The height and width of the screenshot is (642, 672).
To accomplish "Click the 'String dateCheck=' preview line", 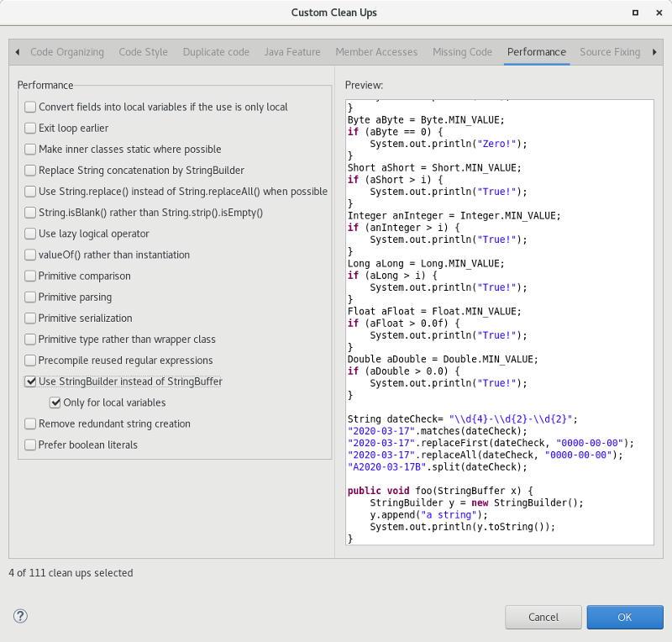I will (463, 419).
